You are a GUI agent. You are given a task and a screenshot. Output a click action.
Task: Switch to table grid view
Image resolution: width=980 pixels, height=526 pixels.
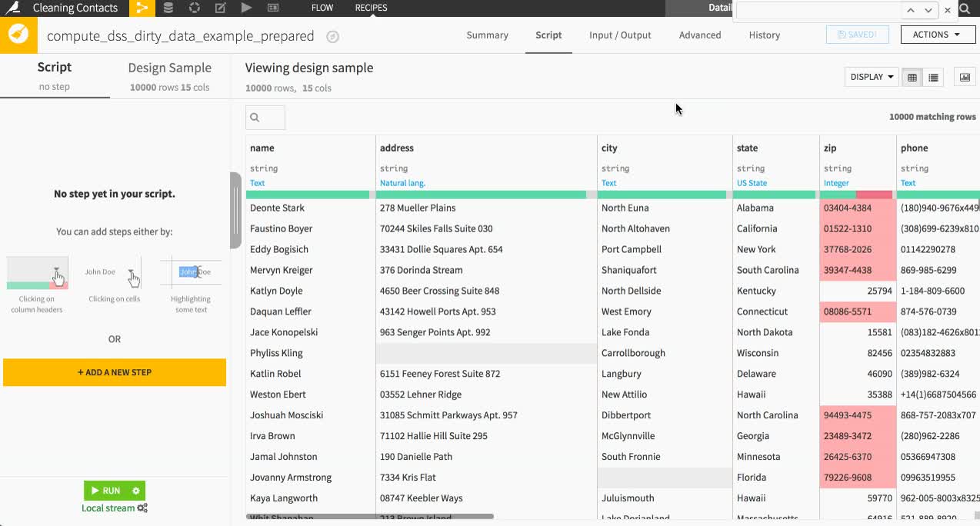[x=912, y=77]
